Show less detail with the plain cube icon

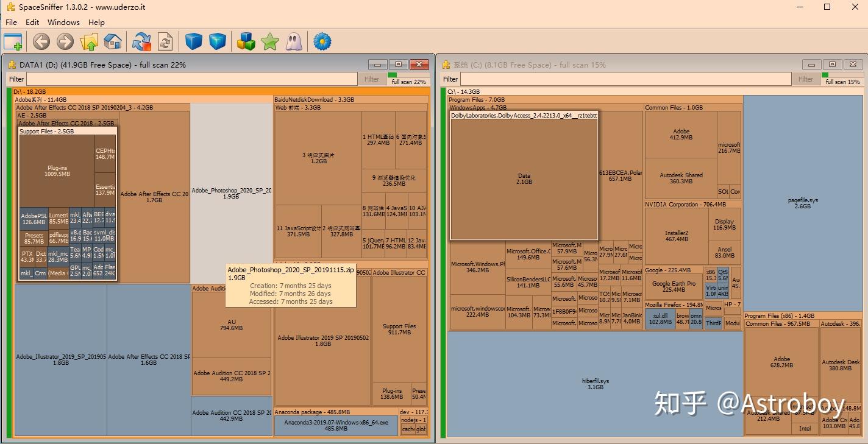point(194,41)
